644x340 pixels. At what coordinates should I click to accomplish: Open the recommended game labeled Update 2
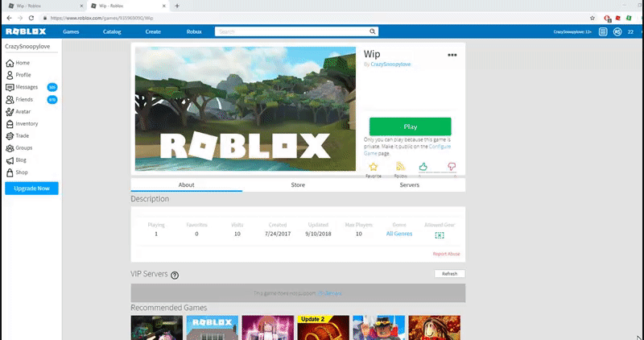[x=324, y=328]
